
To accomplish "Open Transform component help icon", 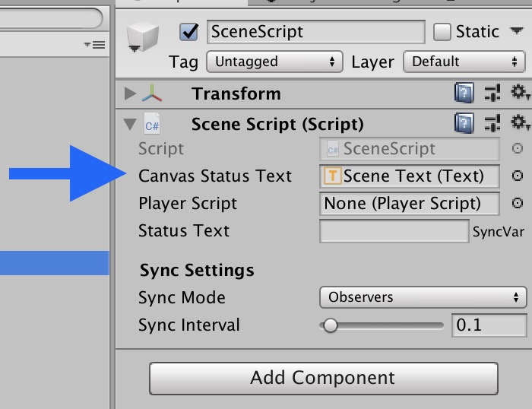I will tap(464, 93).
